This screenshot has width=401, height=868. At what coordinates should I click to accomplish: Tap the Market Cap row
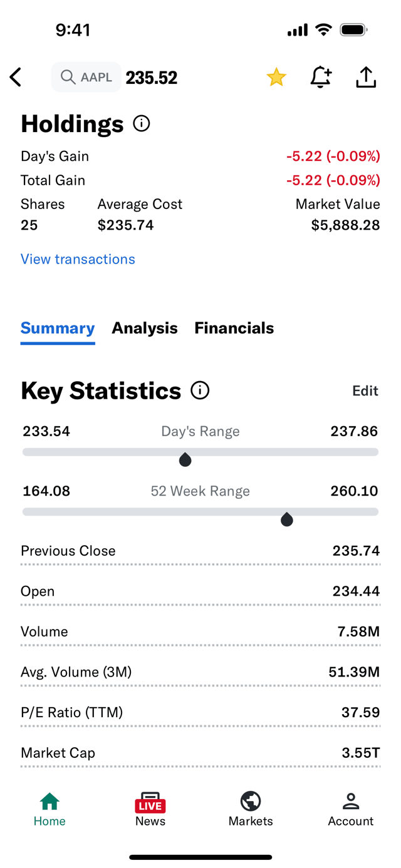point(200,753)
